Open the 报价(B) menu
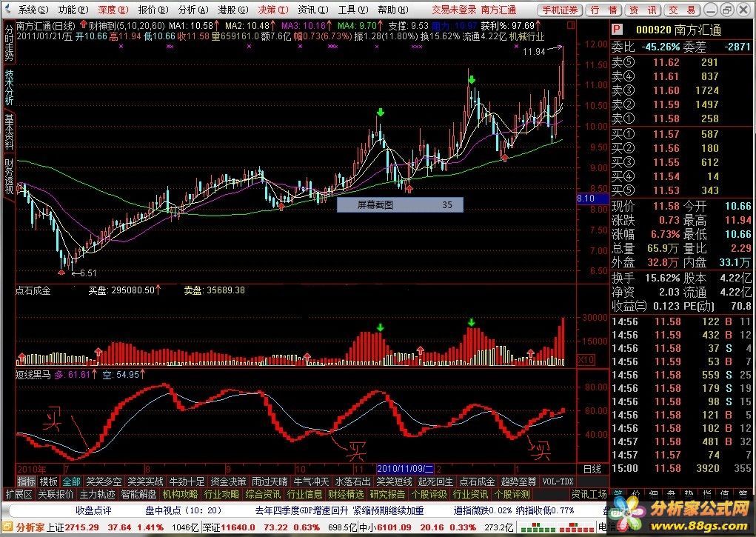Image resolution: width=756 pixels, height=537 pixels. click(x=153, y=10)
